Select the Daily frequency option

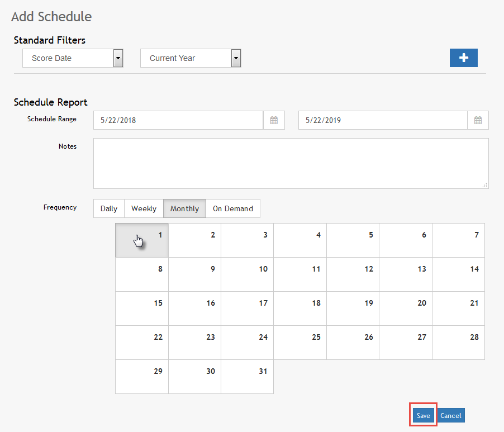(x=109, y=208)
